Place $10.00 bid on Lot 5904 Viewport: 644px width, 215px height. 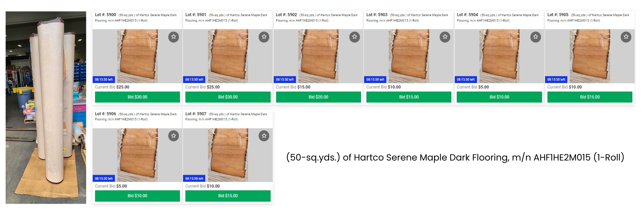(x=499, y=97)
